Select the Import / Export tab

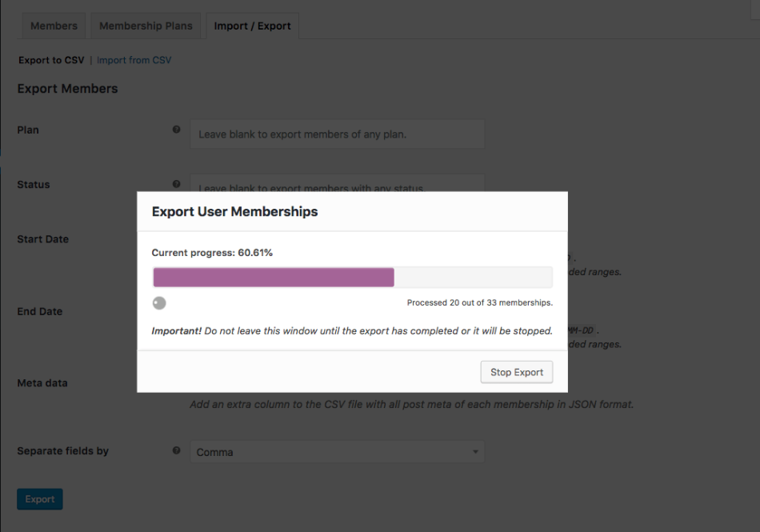(252, 25)
